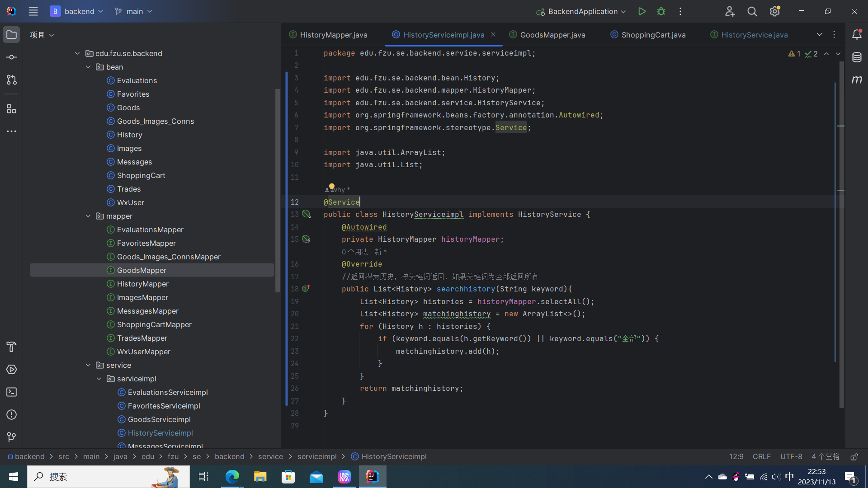868x488 pixels.
Task: Switch to ShoppingCart.java tab
Action: click(x=648, y=35)
